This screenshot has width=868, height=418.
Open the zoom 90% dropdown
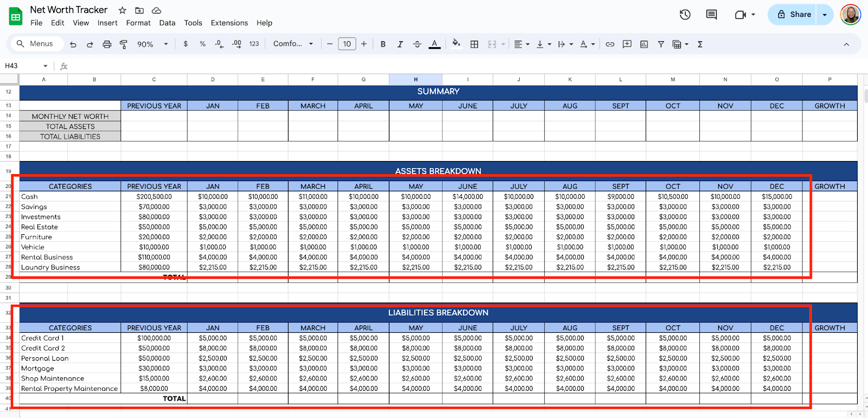pyautogui.click(x=152, y=44)
